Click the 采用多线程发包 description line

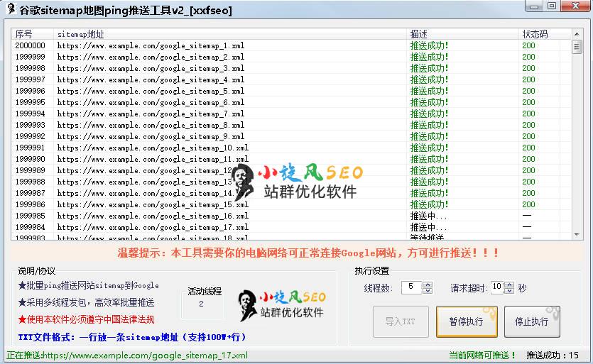(86, 303)
